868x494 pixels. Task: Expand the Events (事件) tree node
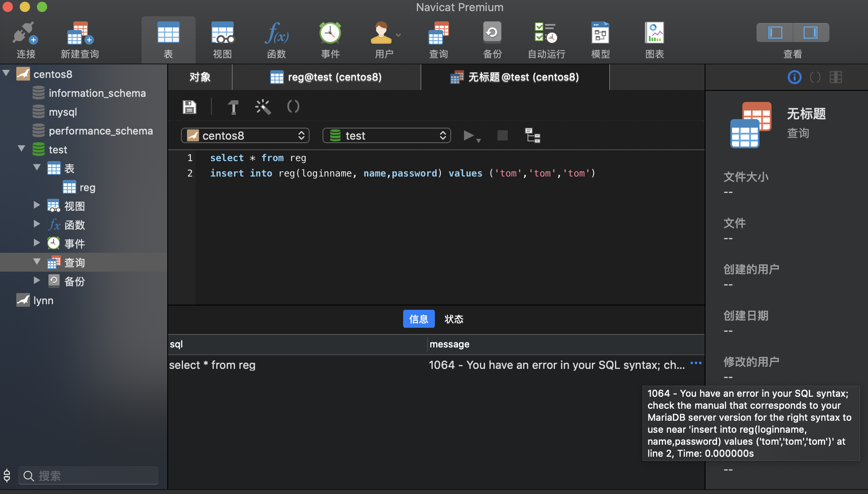pyautogui.click(x=37, y=243)
